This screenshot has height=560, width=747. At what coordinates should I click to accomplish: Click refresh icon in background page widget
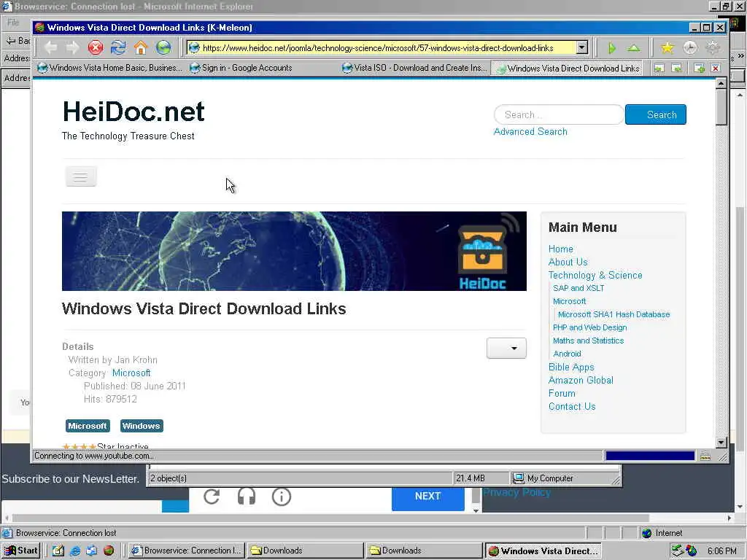[x=212, y=497]
